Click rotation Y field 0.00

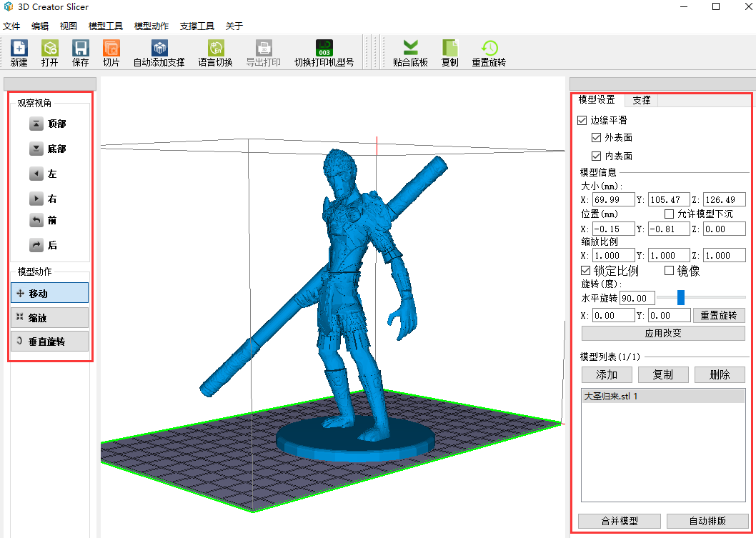pos(670,315)
